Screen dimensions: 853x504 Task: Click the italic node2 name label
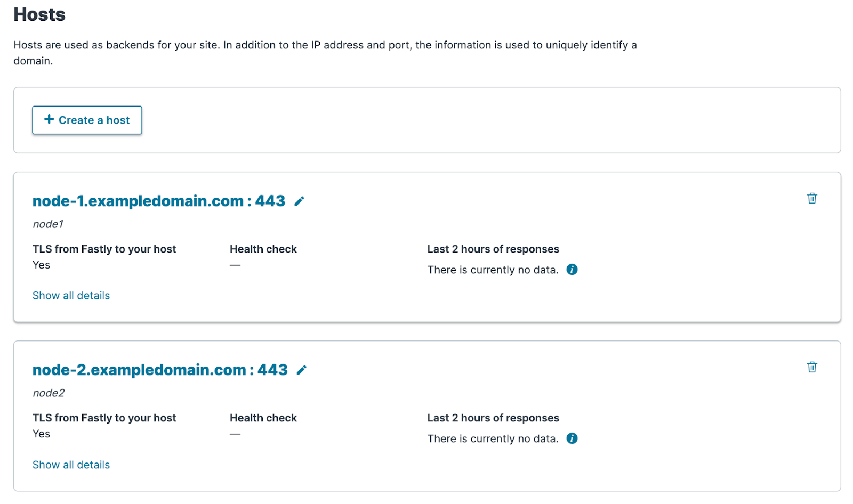tap(49, 393)
